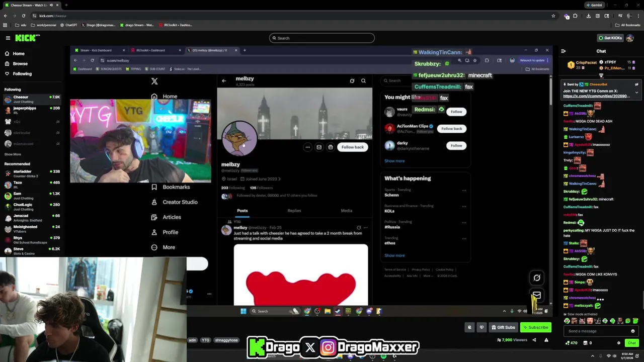
Task: Open the Kick shop icon
Action: [x=585, y=343]
